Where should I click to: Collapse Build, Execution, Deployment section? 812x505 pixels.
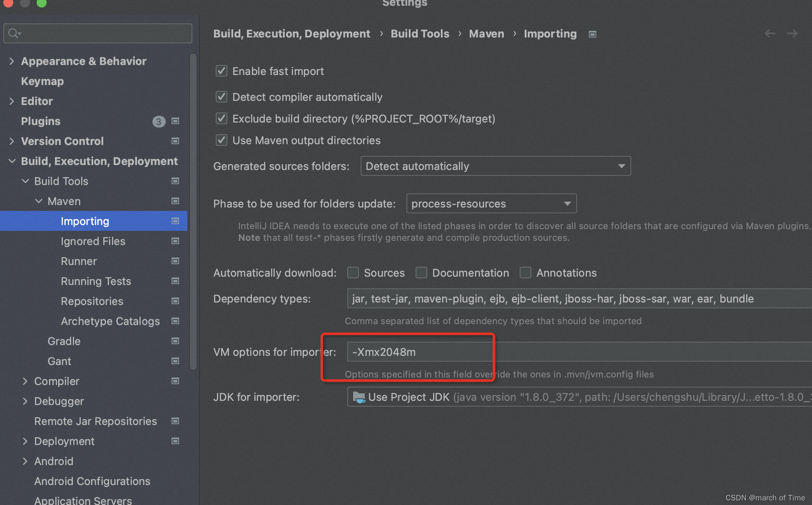pyautogui.click(x=12, y=161)
